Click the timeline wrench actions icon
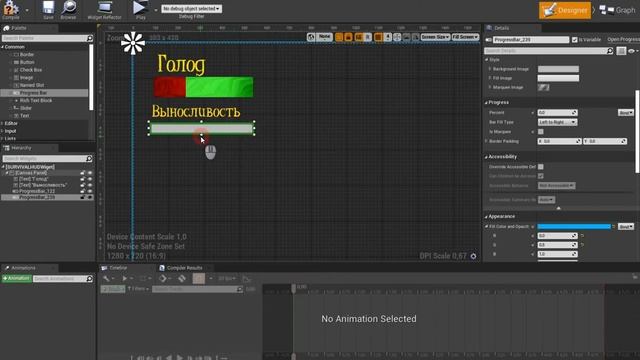The image size is (640, 360). (x=108, y=279)
